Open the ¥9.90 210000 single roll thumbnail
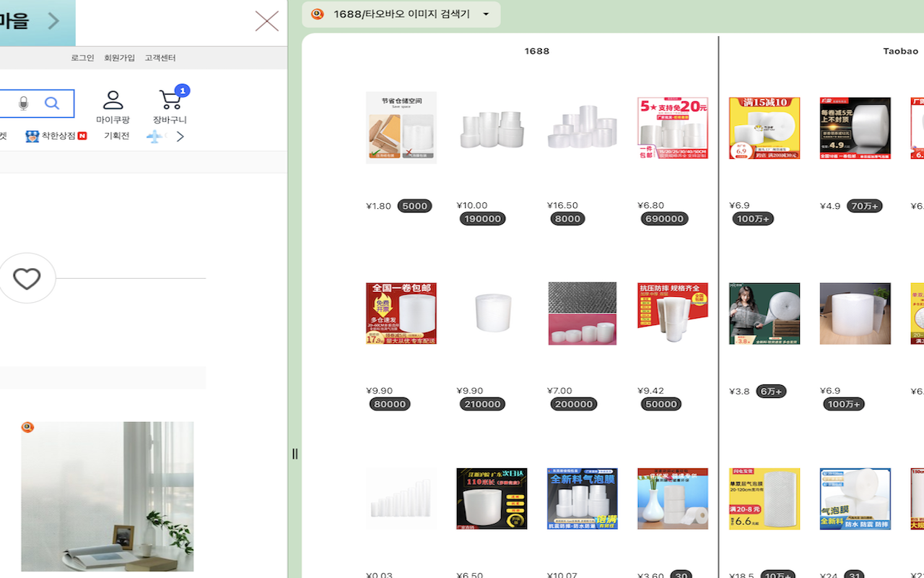 tap(492, 314)
